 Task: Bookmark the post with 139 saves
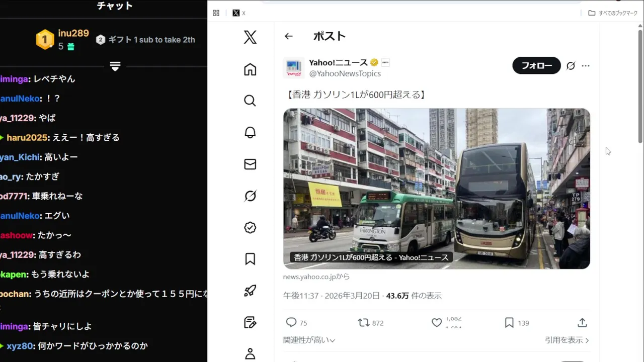[x=509, y=323]
